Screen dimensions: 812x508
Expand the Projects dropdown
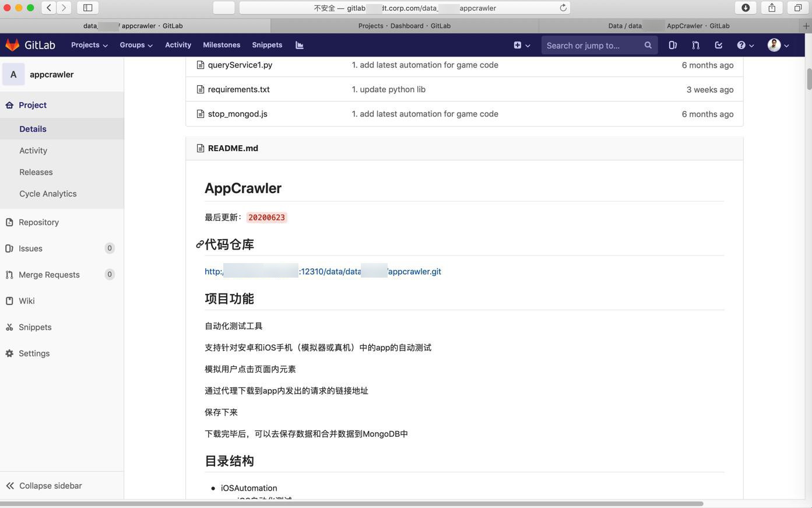[89, 45]
